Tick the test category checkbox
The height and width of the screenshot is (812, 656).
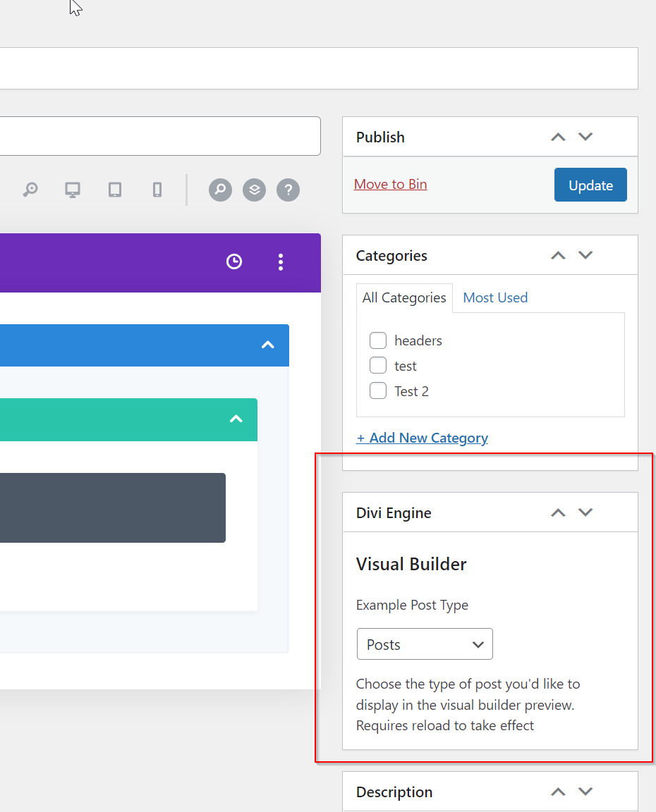[x=378, y=366]
